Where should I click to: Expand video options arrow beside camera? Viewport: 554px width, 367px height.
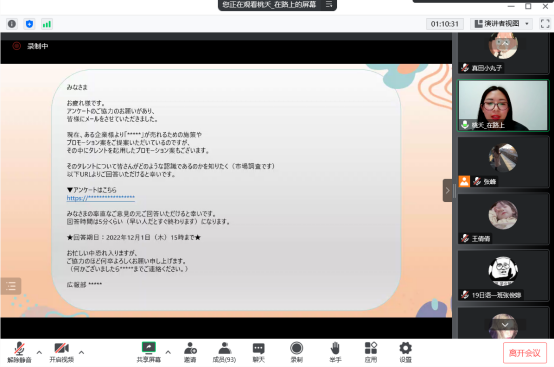[81, 352]
